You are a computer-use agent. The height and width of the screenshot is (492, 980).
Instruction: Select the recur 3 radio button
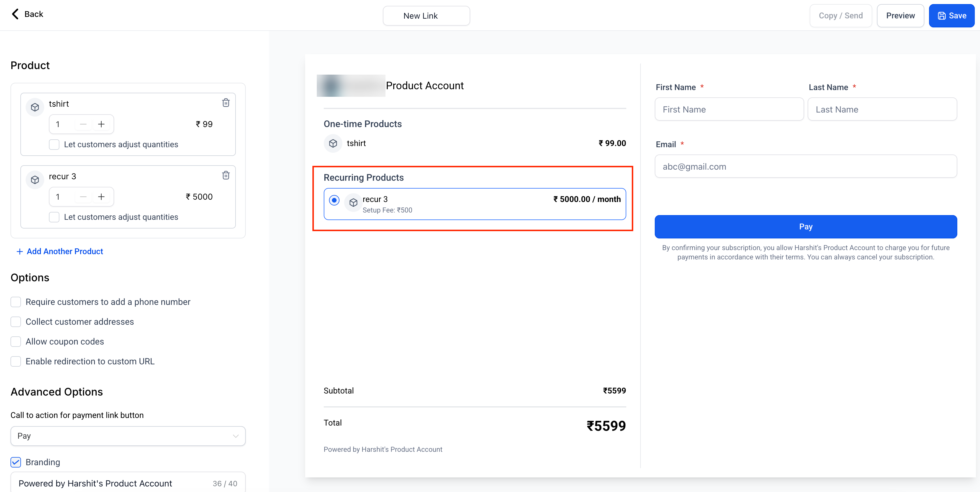334,200
